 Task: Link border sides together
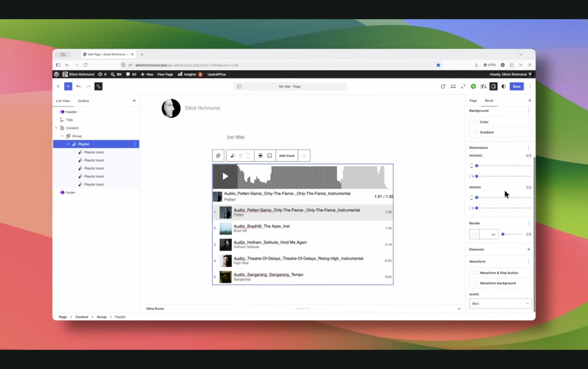(x=529, y=234)
